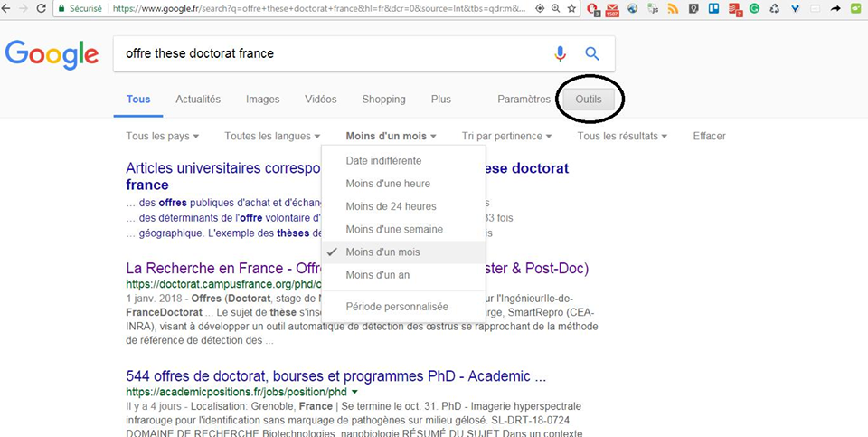Screen dimensions: 868x437
Task: Choose 'Moins d'une heure' option
Action: pos(403,184)
